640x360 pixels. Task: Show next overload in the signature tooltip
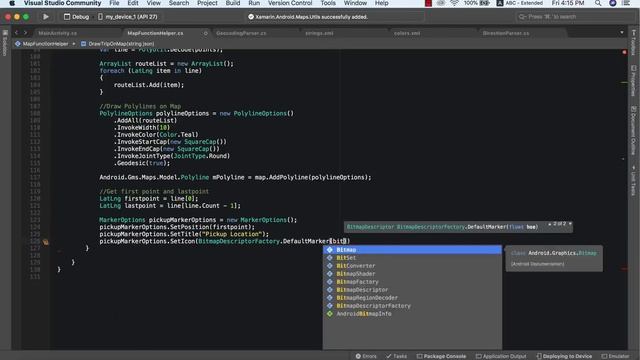(570, 224)
